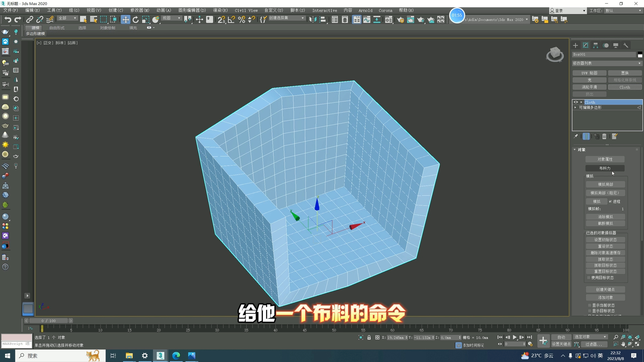Click Box001 object color swatch
Viewport: 644px width, 362px height.
click(640, 54)
